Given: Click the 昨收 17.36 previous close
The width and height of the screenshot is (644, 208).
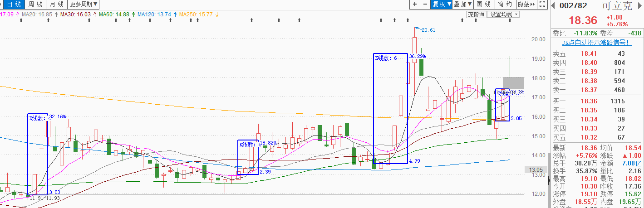Looking at the screenshot, I should click(633, 186).
